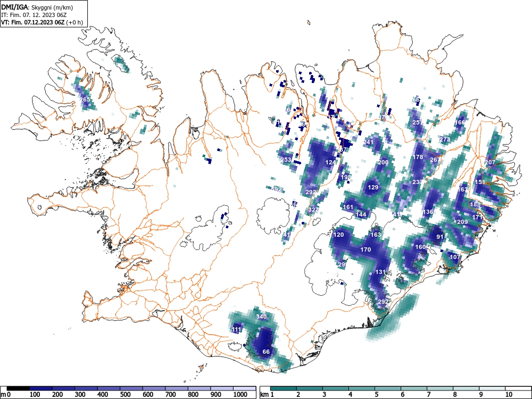The height and width of the screenshot is (399, 532).
Task: Click the visibility value 188 on the map
Action: [x=475, y=204]
